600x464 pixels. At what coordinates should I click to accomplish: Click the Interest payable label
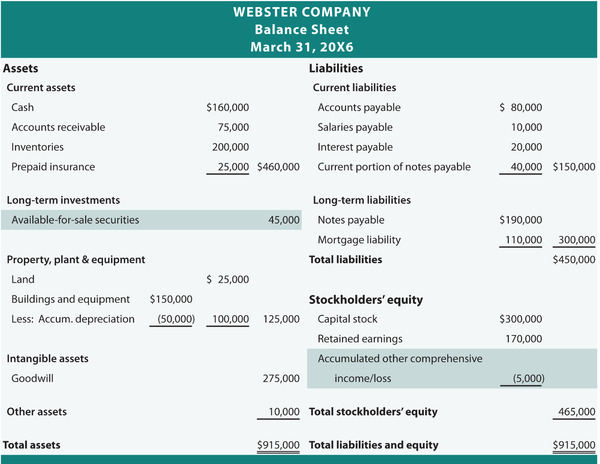tap(355, 147)
